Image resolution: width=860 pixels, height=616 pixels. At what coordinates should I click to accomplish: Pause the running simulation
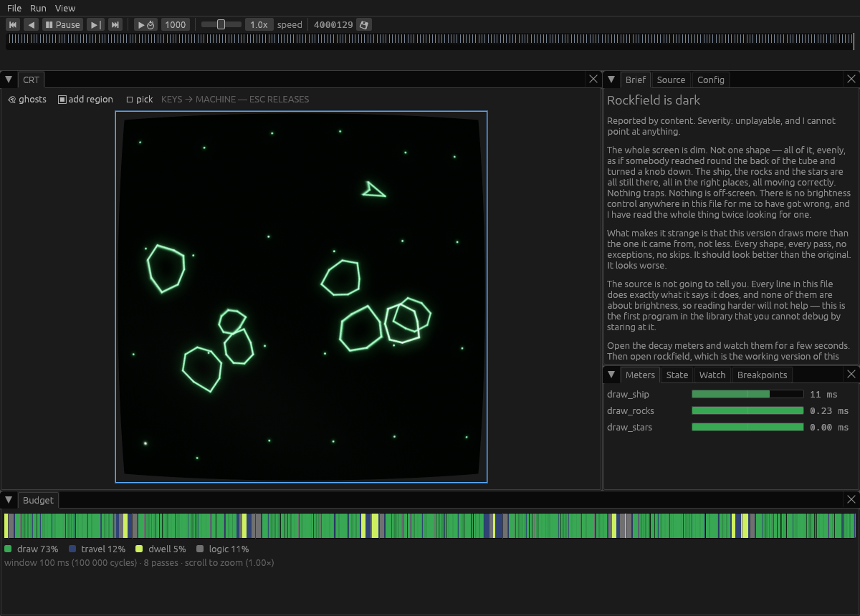click(63, 24)
